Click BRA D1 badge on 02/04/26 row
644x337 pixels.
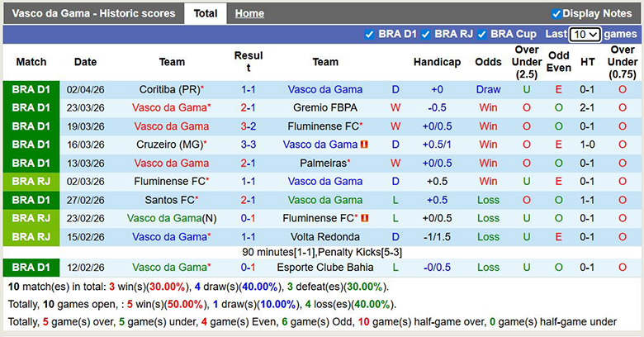click(x=31, y=89)
